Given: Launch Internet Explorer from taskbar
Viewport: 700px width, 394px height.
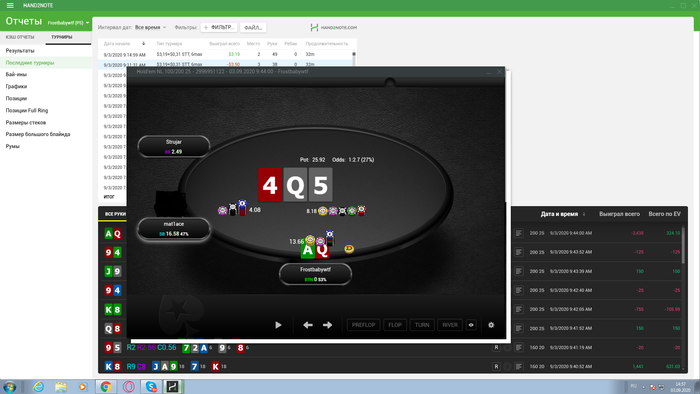Looking at the screenshot, I should point(38,386).
